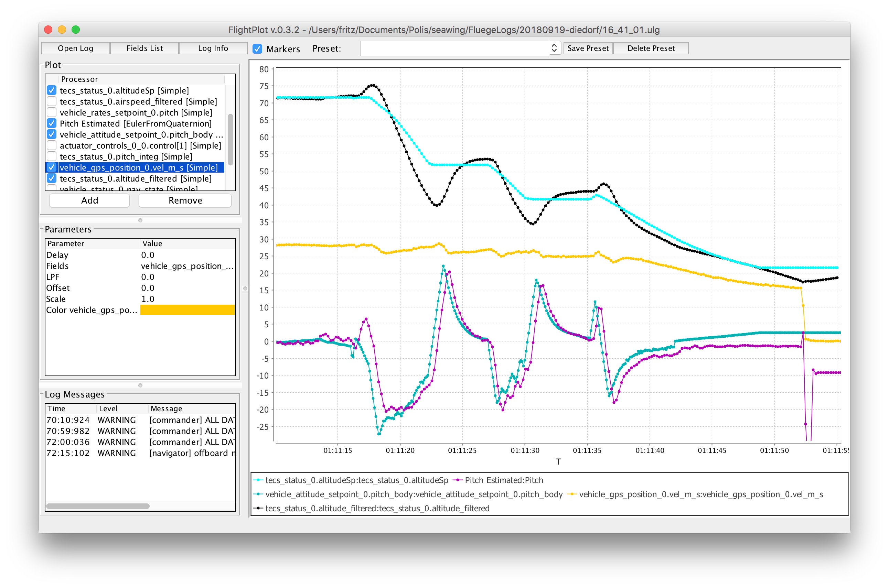The width and height of the screenshot is (889, 588).
Task: Click the Preset combo box stepper arrows
Action: (554, 48)
